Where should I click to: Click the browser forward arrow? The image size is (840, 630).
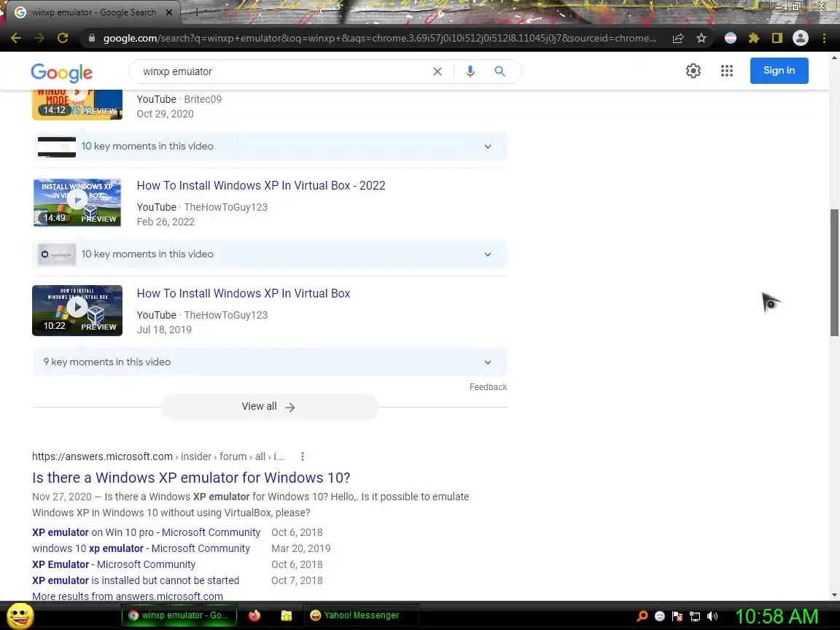pos(39,38)
